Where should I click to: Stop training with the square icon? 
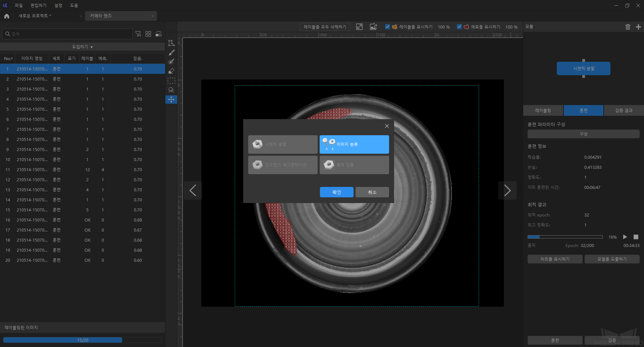(x=636, y=237)
